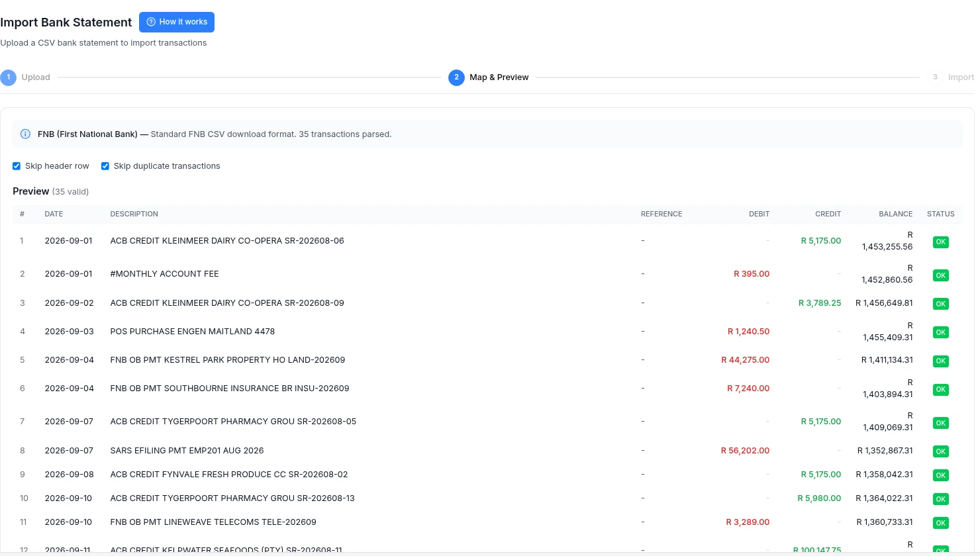The height and width of the screenshot is (556, 980).
Task: Click OK badge for Fynvale Fresh Produce row
Action: (940, 475)
